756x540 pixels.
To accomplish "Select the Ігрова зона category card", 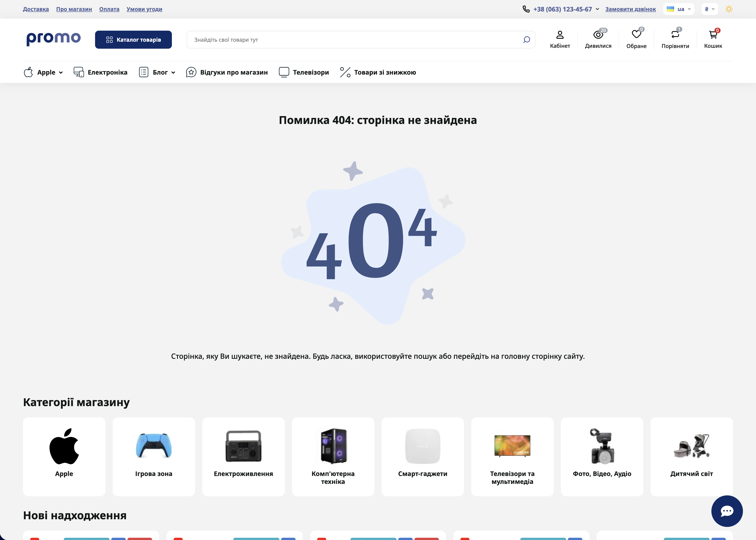I will (x=154, y=456).
